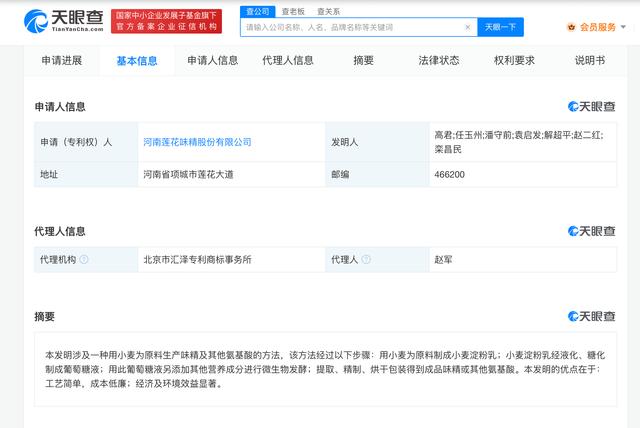Open the 说明书 tab
Image resolution: width=640 pixels, height=428 pixels.
[x=589, y=60]
